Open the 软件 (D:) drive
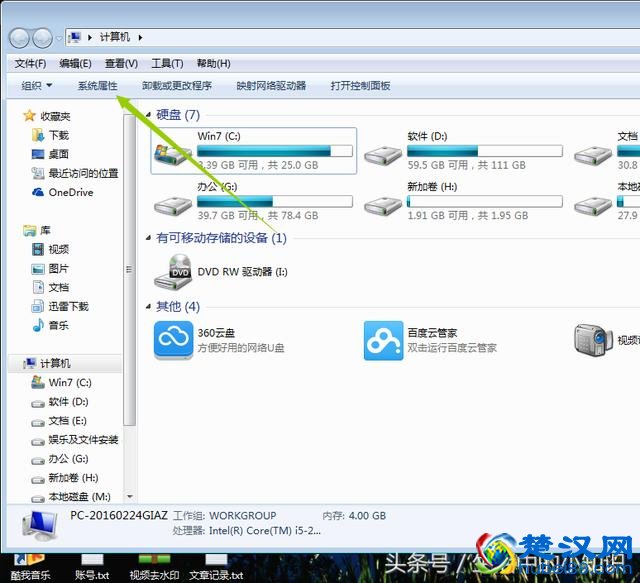 (383, 152)
